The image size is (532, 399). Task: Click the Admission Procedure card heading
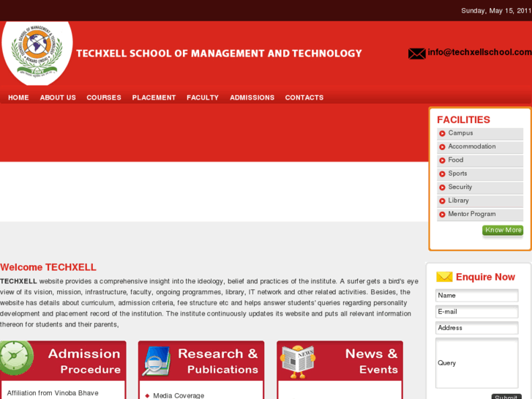[x=84, y=362]
